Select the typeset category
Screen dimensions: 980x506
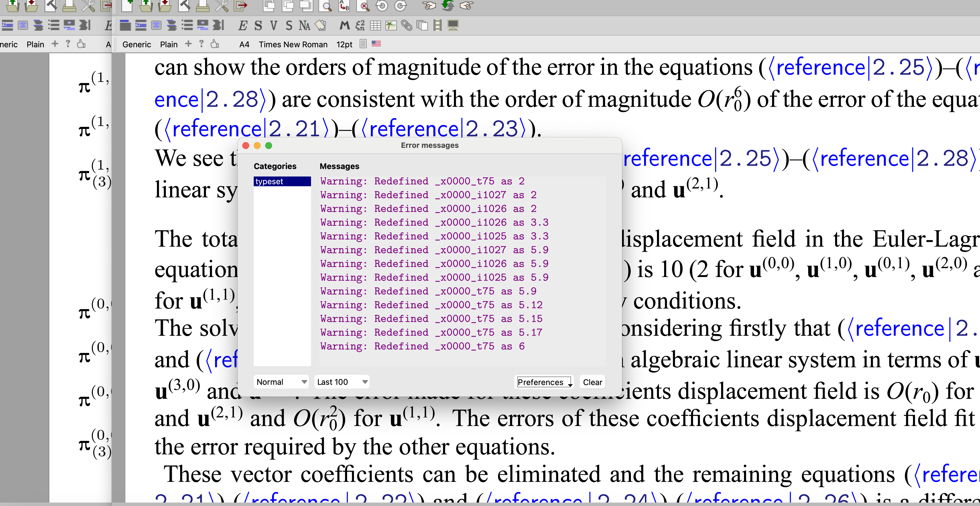point(282,181)
